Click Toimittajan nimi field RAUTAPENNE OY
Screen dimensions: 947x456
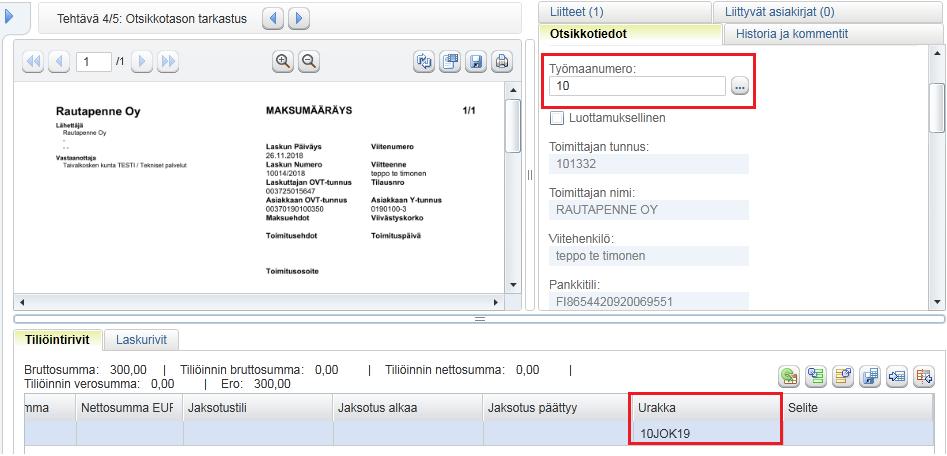coord(649,210)
